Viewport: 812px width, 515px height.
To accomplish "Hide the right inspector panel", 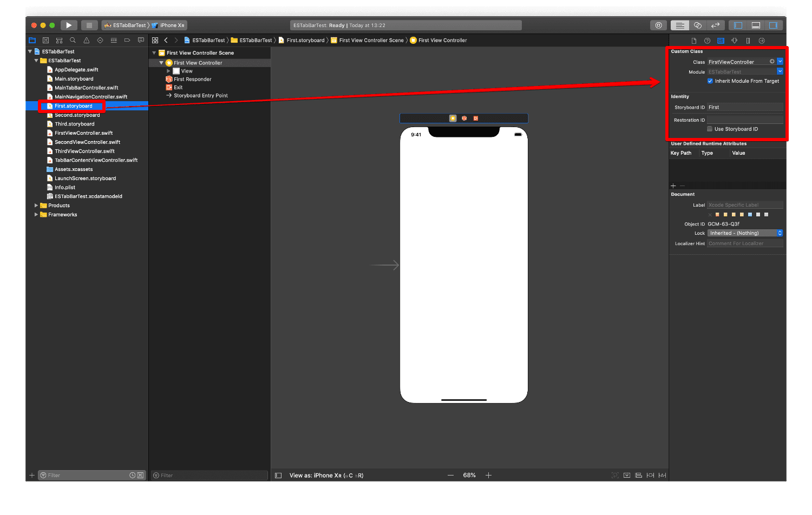I will [x=773, y=25].
